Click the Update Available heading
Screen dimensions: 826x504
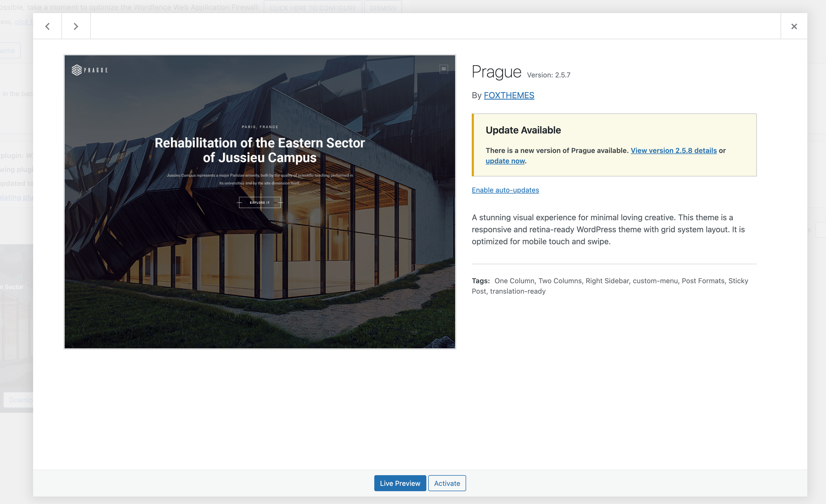[523, 130]
